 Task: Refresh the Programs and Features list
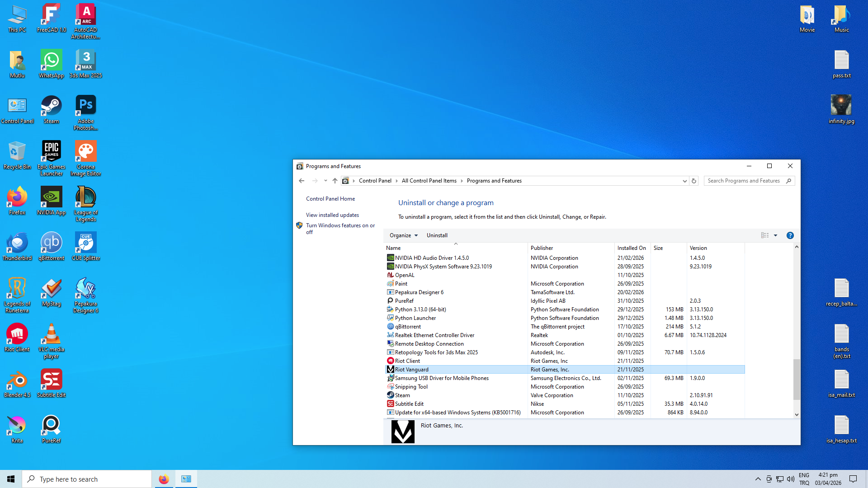pyautogui.click(x=694, y=181)
